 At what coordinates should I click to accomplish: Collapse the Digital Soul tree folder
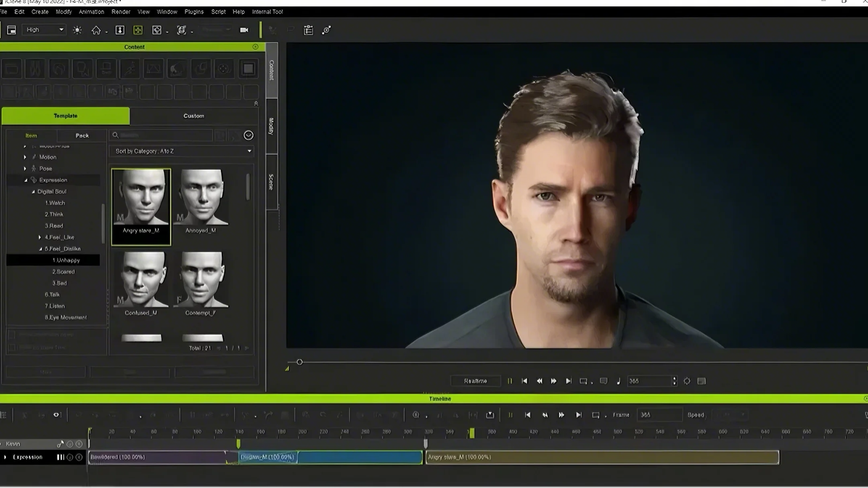coord(33,192)
